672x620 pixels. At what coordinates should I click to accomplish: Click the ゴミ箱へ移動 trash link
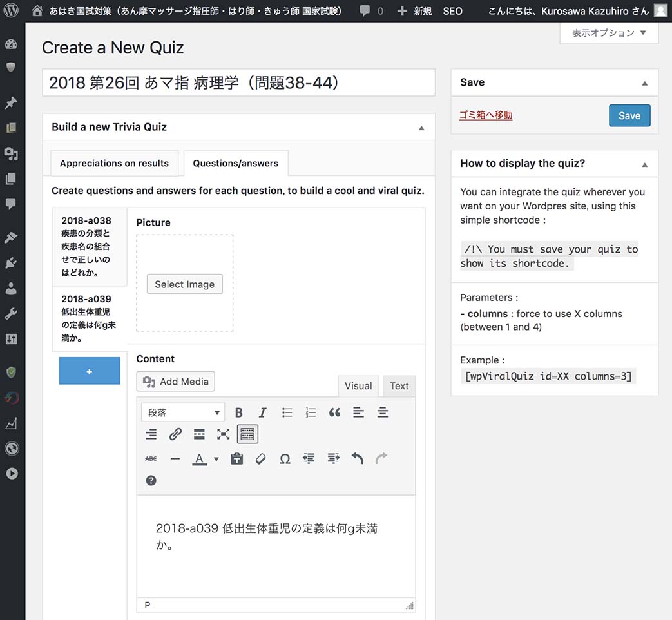(x=486, y=115)
